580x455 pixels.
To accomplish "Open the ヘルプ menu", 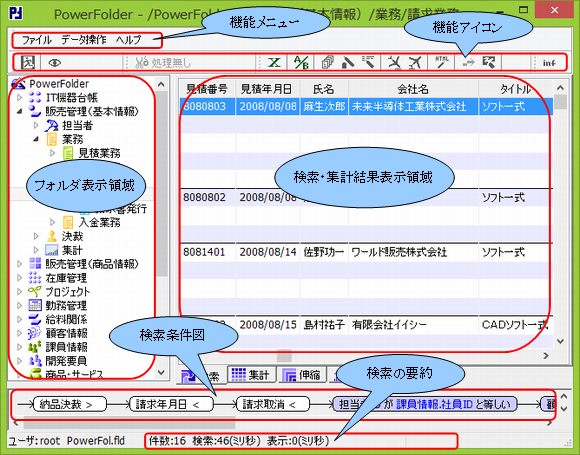I will pyautogui.click(x=128, y=40).
